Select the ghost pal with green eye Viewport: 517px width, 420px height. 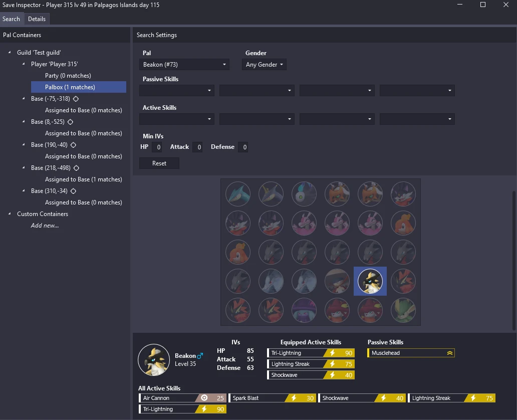tap(304, 194)
